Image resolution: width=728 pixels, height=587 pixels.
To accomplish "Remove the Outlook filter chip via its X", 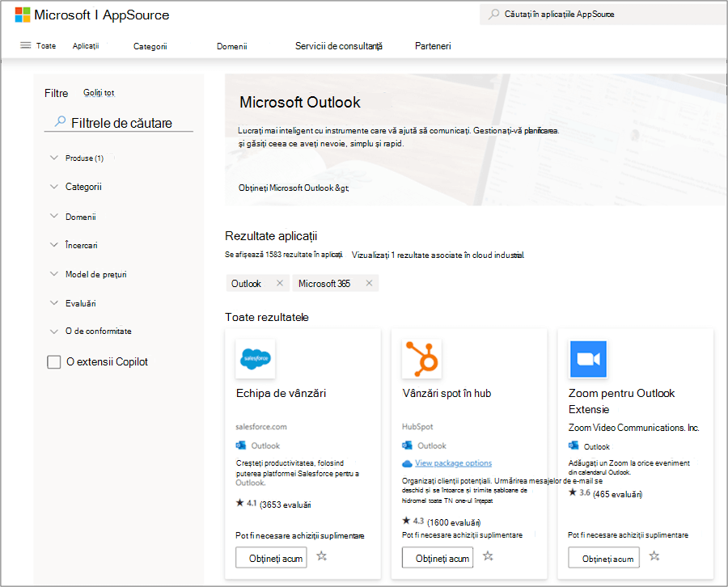I will point(280,283).
